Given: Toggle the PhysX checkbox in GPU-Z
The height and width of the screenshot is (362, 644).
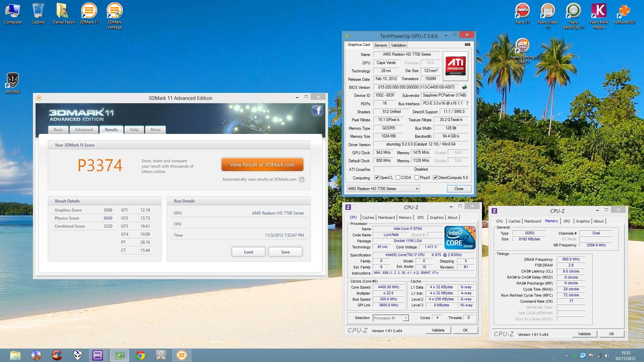Looking at the screenshot, I should [417, 178].
